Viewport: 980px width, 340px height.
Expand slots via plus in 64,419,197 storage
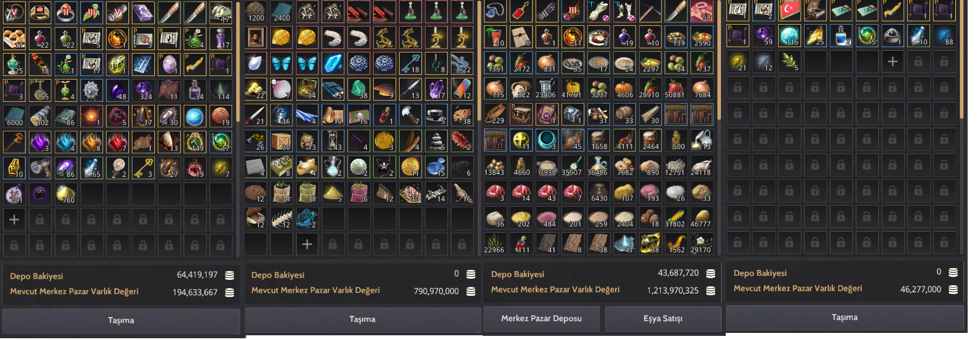[x=14, y=220]
